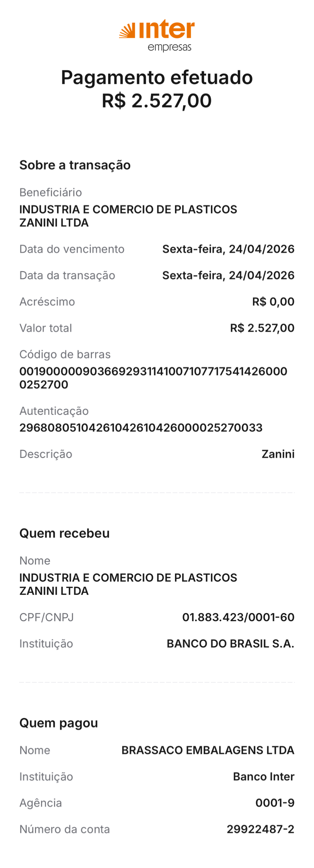Select the account number 29922487-2

[260, 829]
